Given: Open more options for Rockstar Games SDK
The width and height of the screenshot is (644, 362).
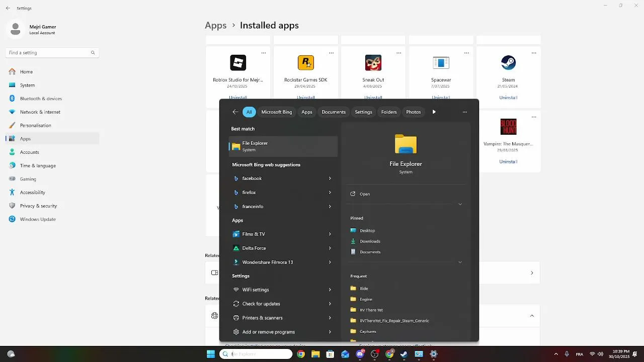Looking at the screenshot, I should click(x=331, y=53).
